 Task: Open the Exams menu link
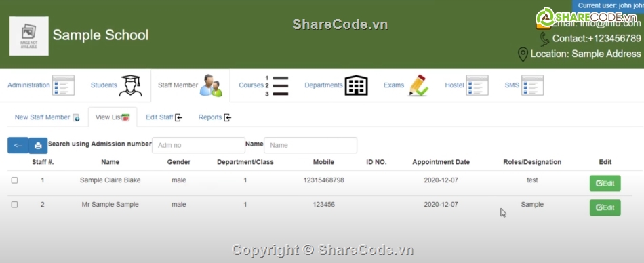[x=394, y=85]
